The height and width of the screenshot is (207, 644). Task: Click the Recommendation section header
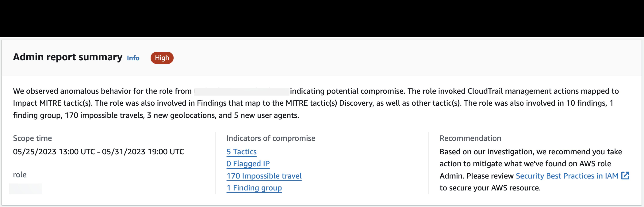pos(470,138)
